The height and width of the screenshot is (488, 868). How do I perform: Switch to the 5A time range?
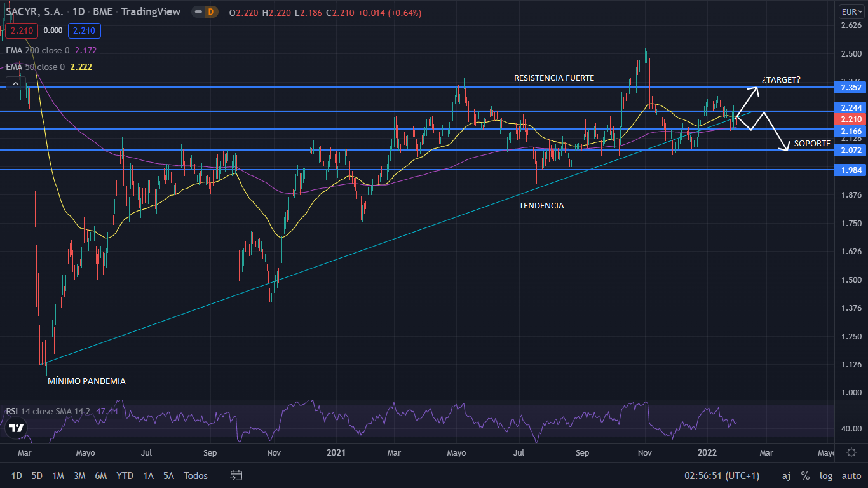coord(168,475)
